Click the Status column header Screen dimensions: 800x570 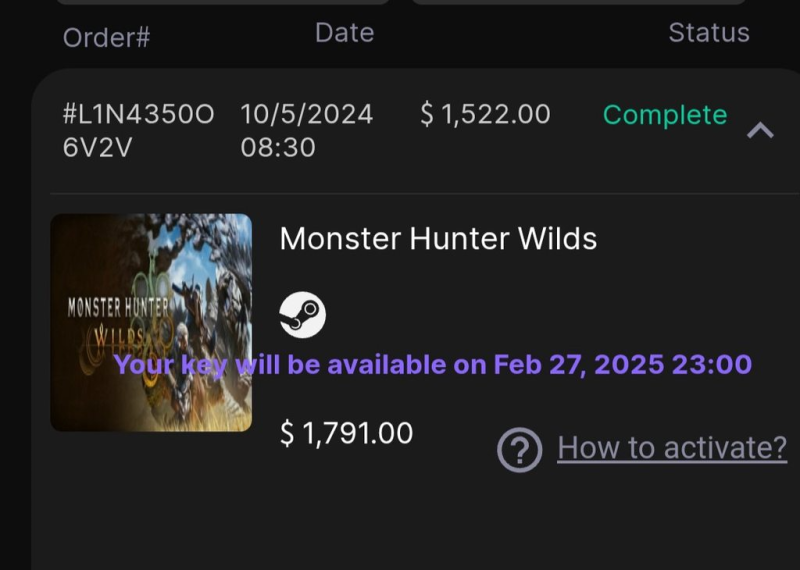(x=708, y=33)
